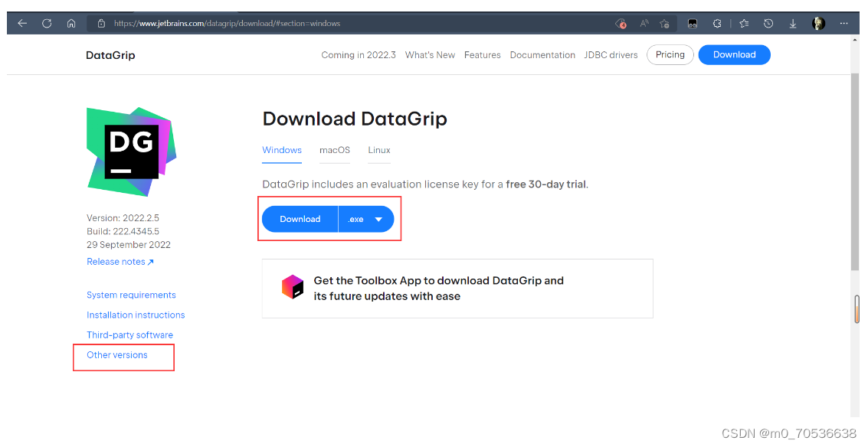Add this page to favorites
The height and width of the screenshot is (447, 868).
(664, 23)
